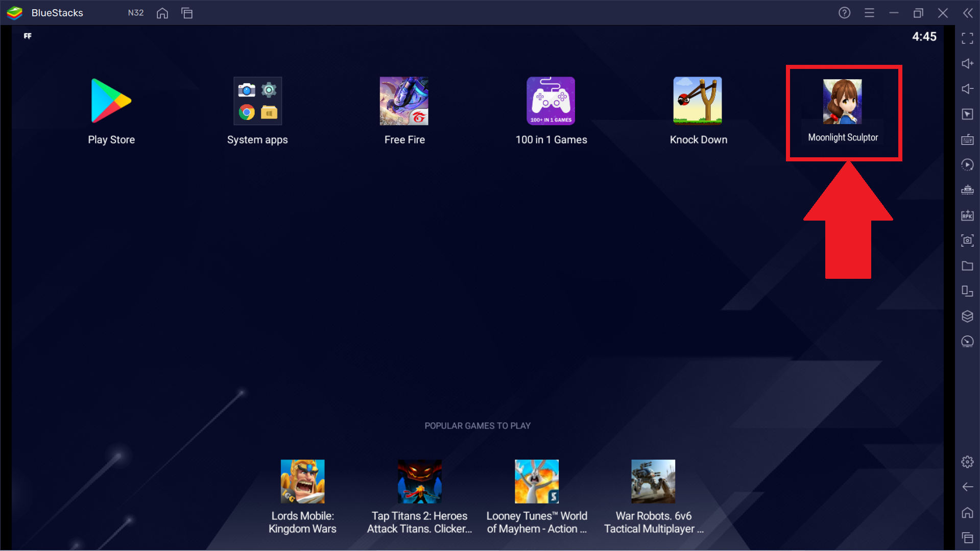Increase the emulator volume

tap(967, 63)
